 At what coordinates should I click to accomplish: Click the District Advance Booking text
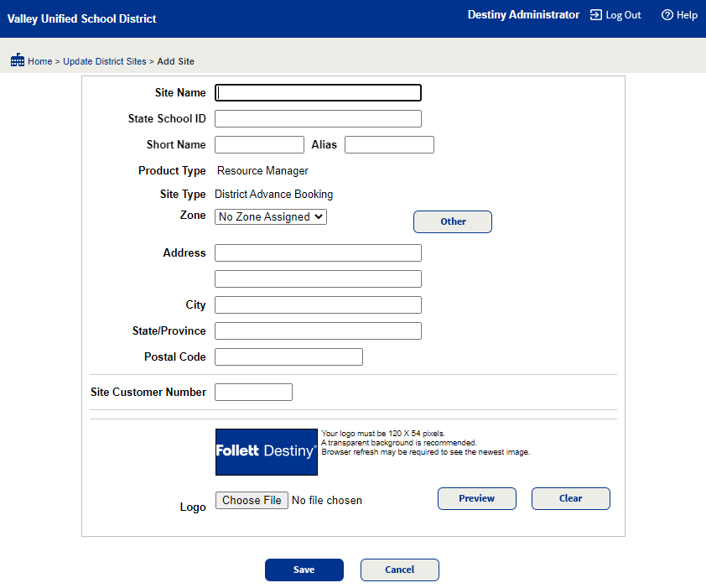tap(273, 195)
